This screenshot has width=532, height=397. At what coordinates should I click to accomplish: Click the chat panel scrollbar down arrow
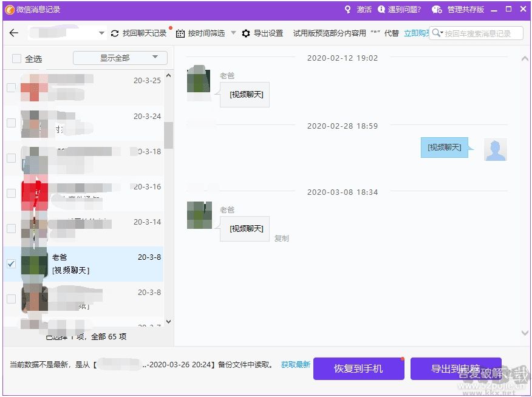pos(525,333)
